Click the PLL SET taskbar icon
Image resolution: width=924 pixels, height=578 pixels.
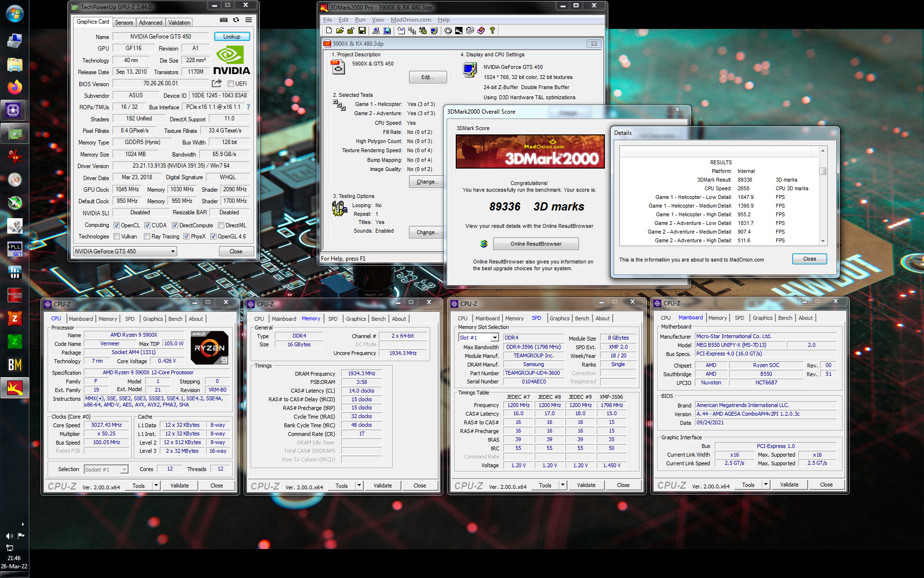[x=14, y=249]
